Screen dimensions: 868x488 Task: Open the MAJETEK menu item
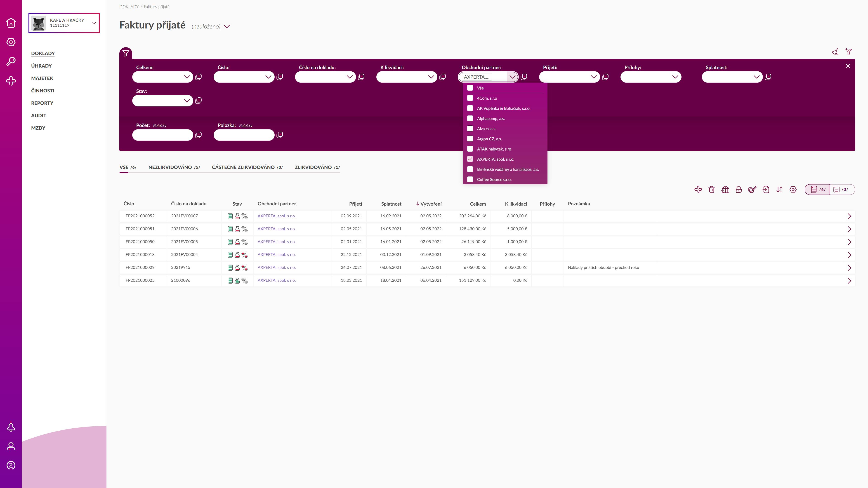[42, 78]
